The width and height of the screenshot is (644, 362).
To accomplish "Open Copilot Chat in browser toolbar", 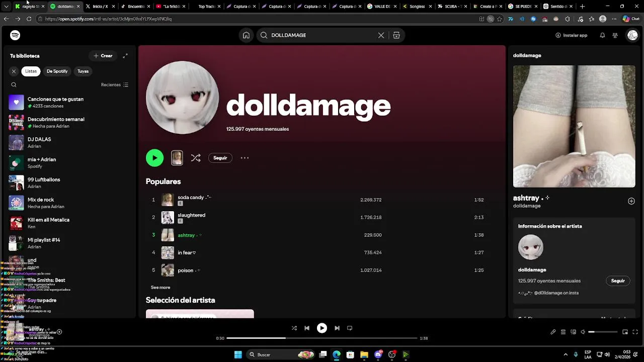I will (x=631, y=19).
